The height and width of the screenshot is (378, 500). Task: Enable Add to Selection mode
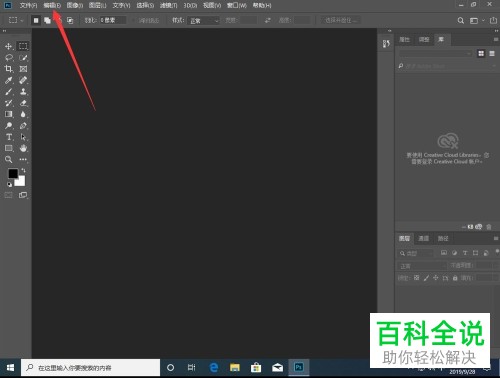pos(47,21)
